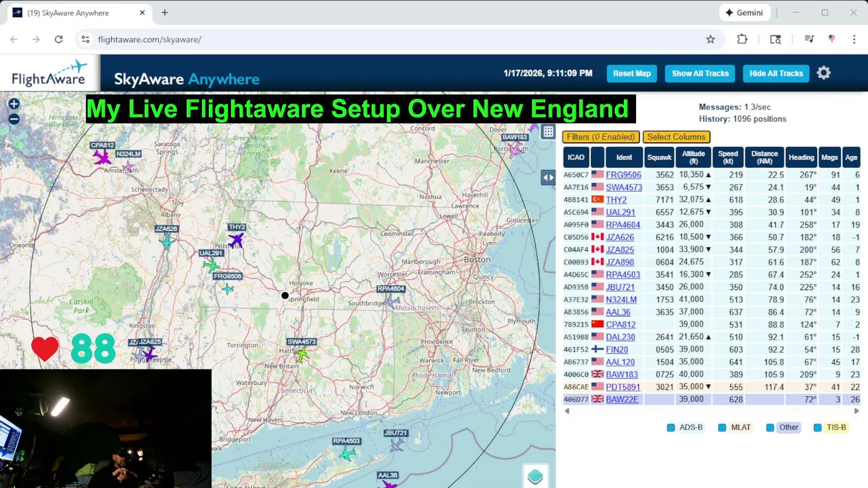Open a new browser tab

(x=164, y=12)
